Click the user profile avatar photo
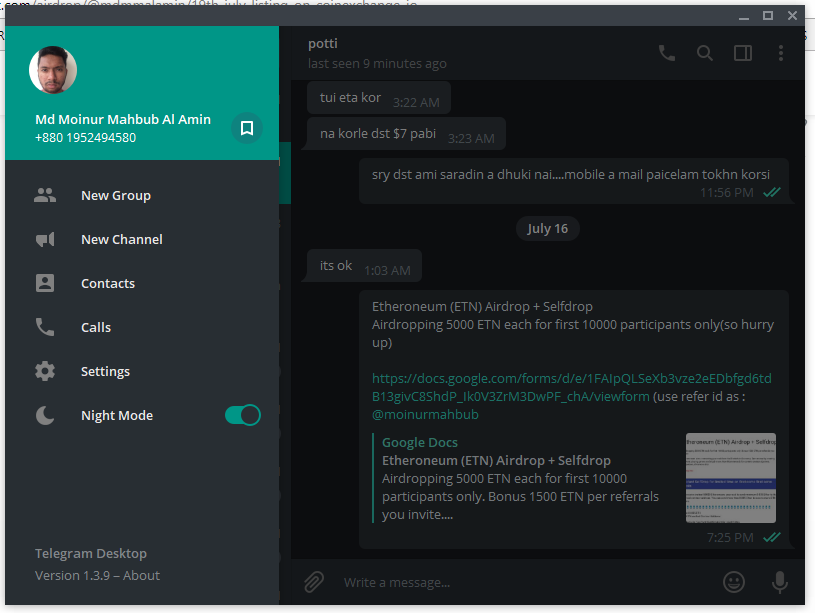Viewport: 815px width, 613px height. [52, 70]
